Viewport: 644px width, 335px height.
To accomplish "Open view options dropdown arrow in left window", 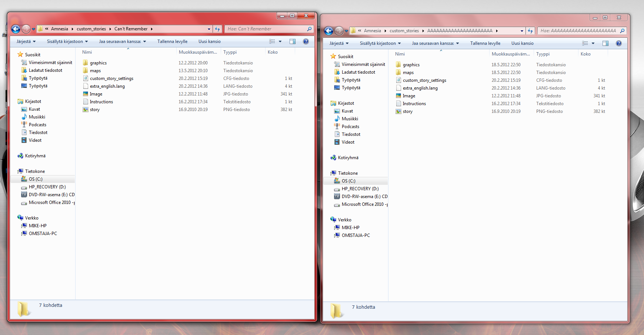I will click(280, 41).
